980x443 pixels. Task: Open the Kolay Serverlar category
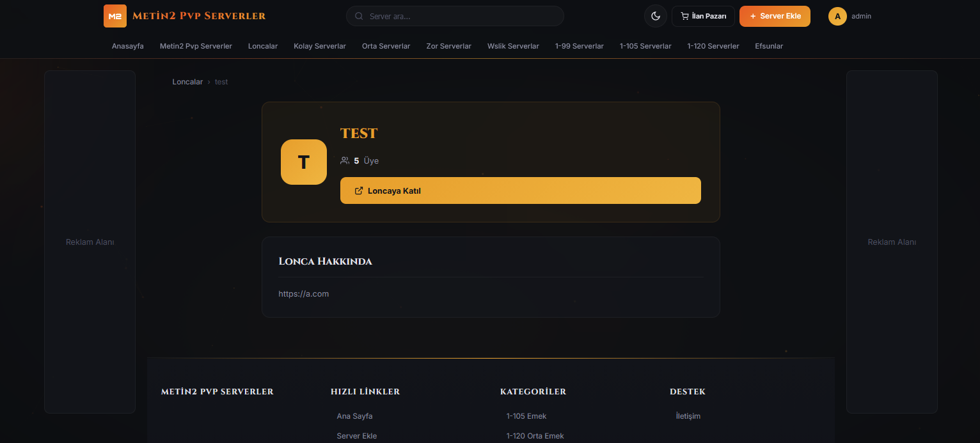pos(320,46)
